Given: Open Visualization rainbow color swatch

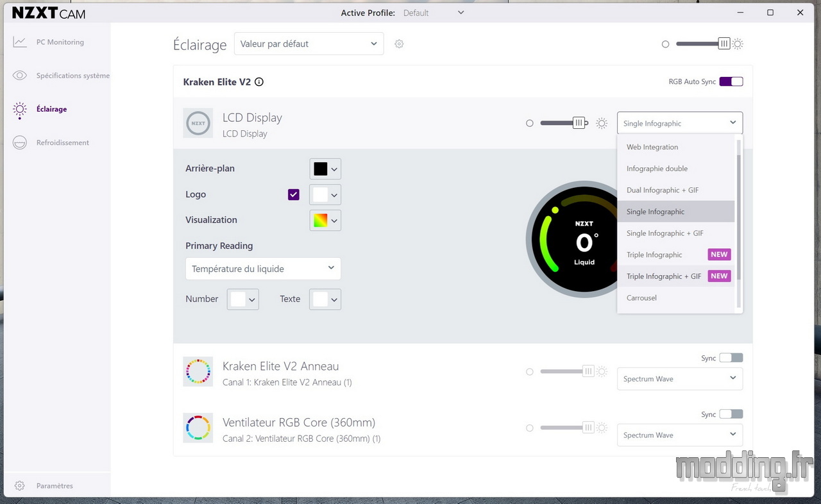Looking at the screenshot, I should click(325, 220).
